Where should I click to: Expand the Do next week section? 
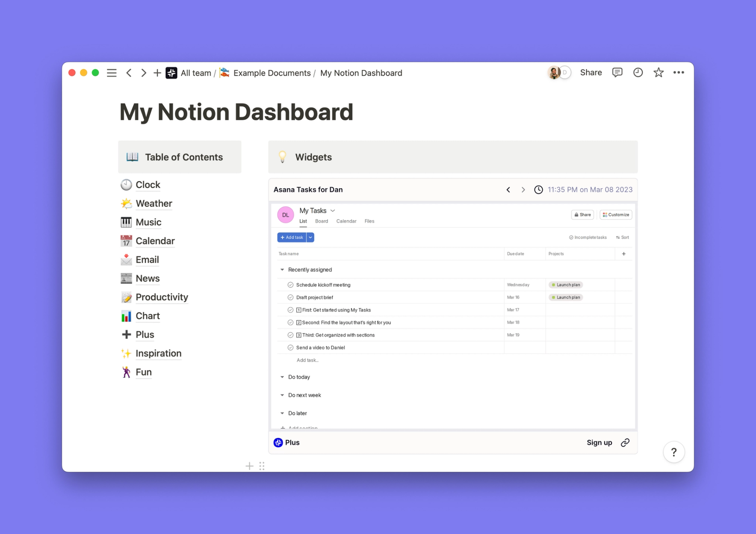282,395
